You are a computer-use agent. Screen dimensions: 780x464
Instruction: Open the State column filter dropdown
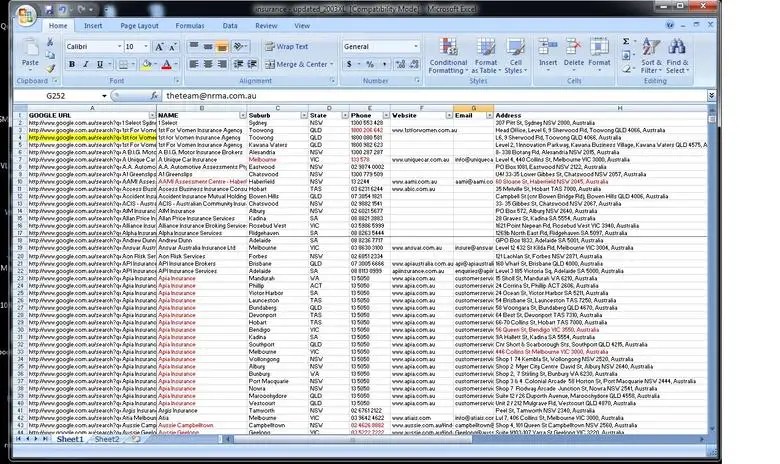[345, 115]
